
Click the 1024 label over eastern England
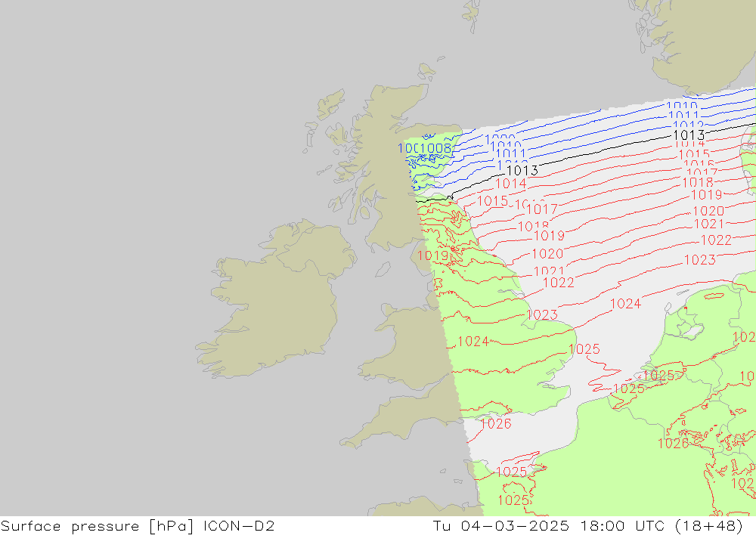pos(473,342)
